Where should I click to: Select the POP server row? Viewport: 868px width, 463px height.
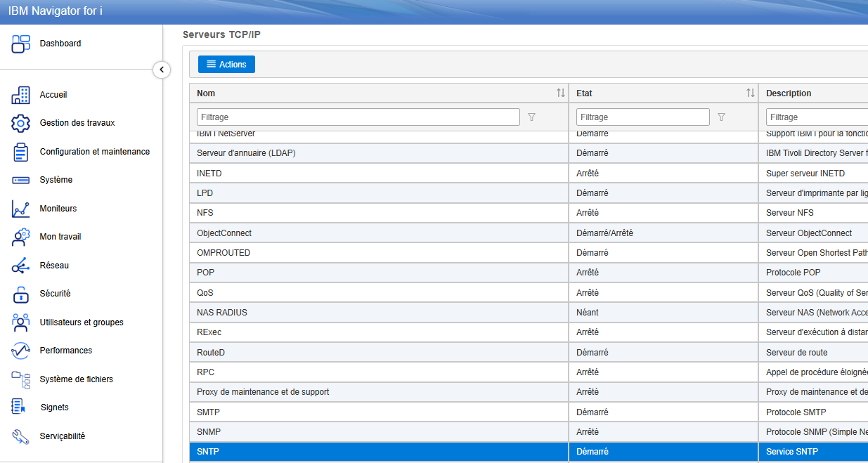pyautogui.click(x=529, y=273)
